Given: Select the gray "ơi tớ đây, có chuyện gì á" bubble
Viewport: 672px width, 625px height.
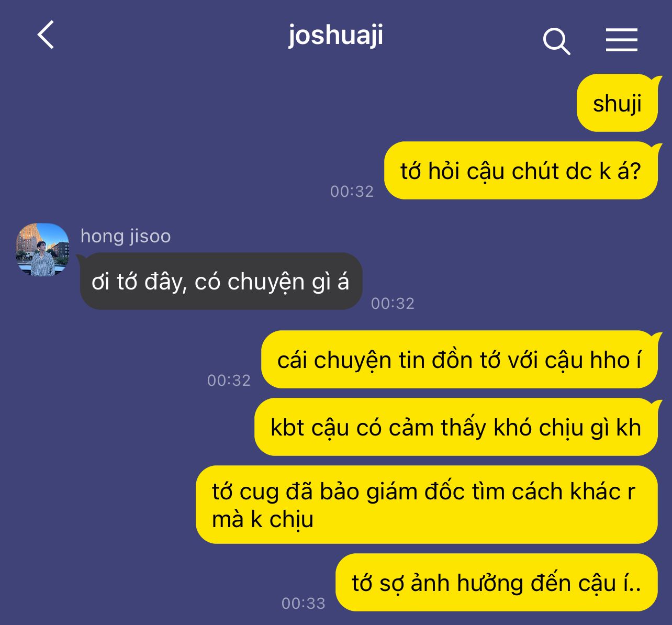Looking at the screenshot, I should point(221,281).
